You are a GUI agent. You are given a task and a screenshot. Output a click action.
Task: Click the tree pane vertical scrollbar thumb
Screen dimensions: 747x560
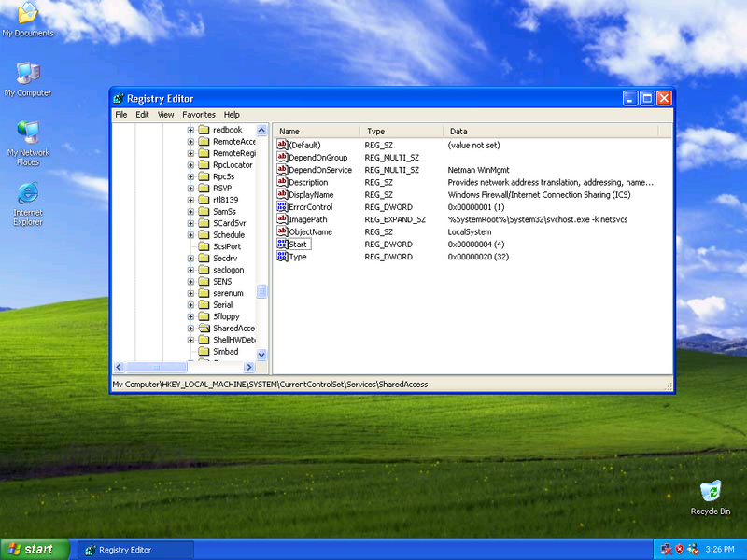(x=261, y=291)
